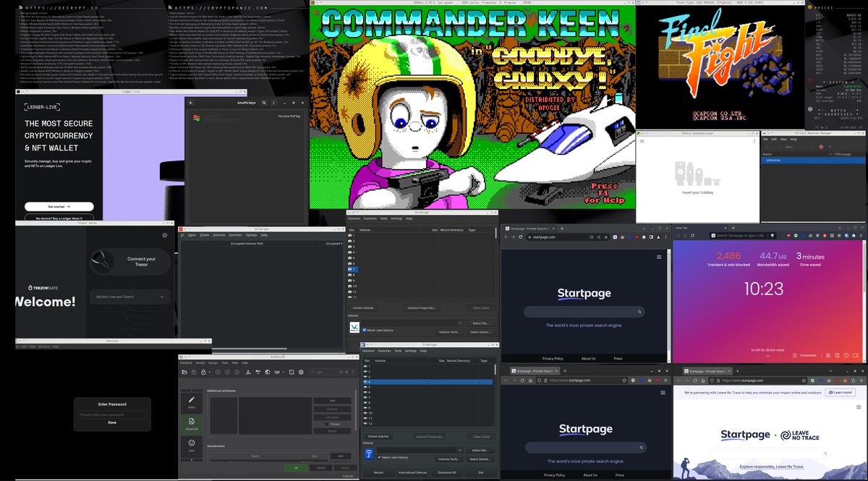Click the KeePassXC add new entry plus icon
868x481 pixels.
(218, 372)
